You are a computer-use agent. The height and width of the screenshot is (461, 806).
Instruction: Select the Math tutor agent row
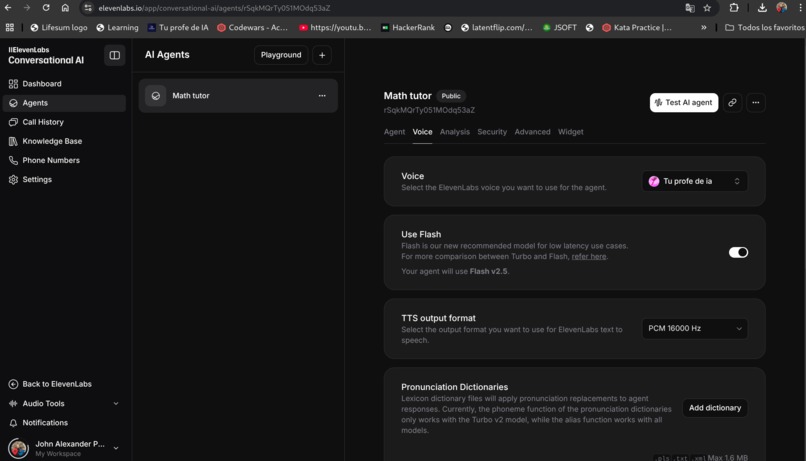click(x=238, y=96)
